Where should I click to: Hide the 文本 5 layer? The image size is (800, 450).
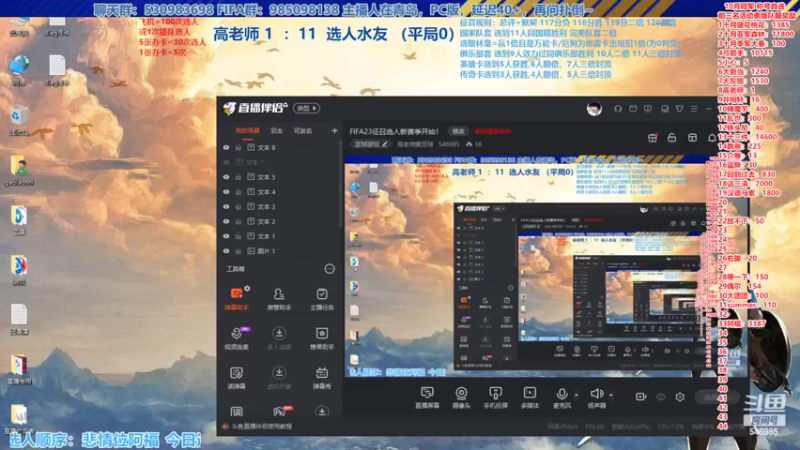click(226, 177)
